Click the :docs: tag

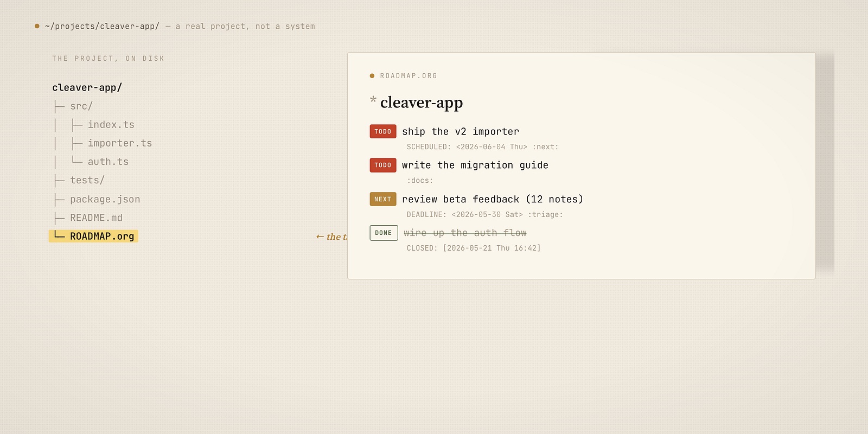(420, 181)
